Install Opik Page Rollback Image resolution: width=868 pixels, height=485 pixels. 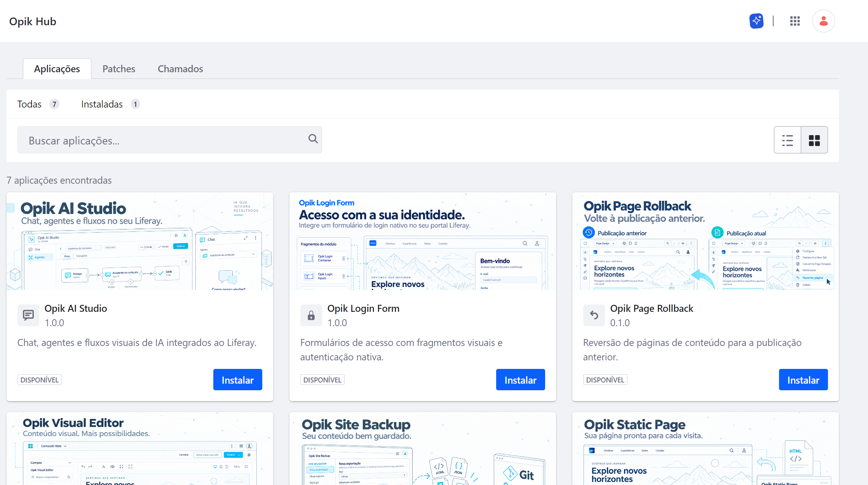pyautogui.click(x=804, y=380)
